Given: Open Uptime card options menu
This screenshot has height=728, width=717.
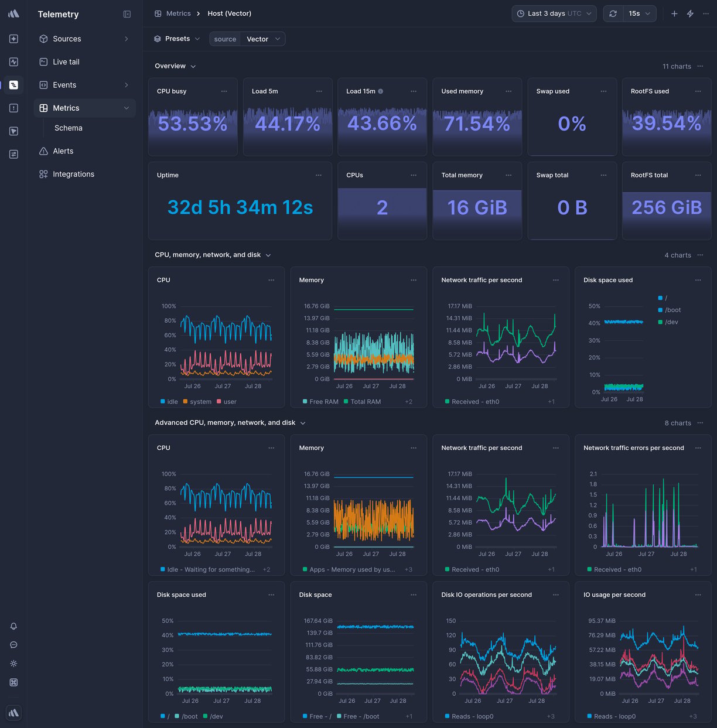Looking at the screenshot, I should [x=319, y=175].
